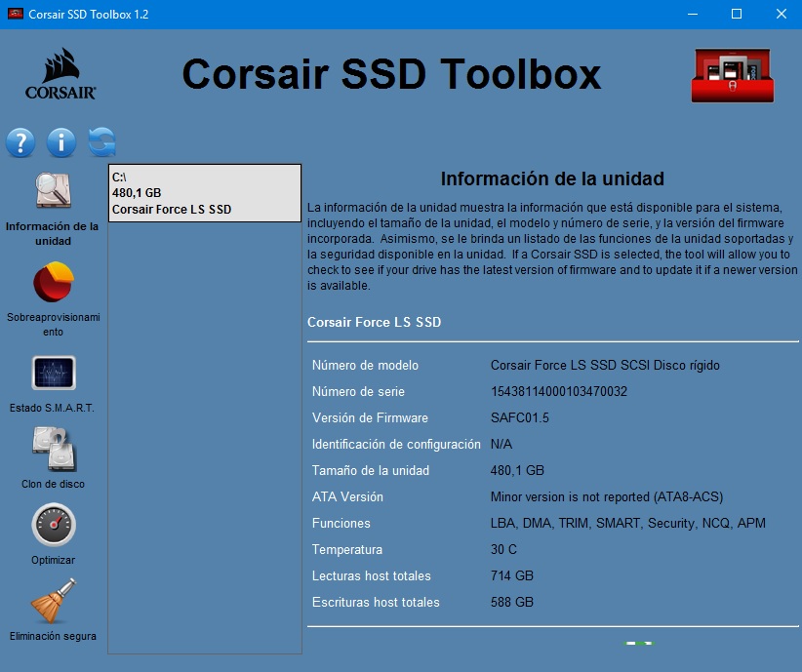
Task: Click the Corsair sails logo
Action: click(x=60, y=74)
